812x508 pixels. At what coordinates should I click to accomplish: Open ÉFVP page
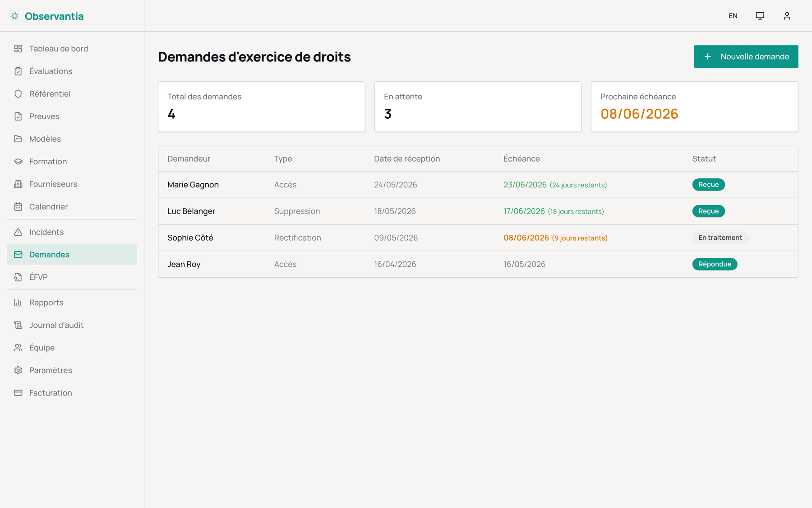tap(72, 277)
